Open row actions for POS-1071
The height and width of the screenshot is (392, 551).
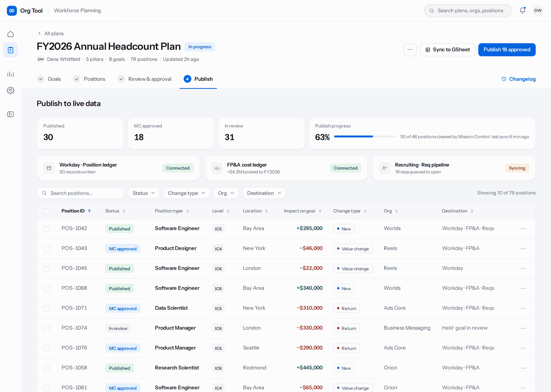[x=523, y=308]
